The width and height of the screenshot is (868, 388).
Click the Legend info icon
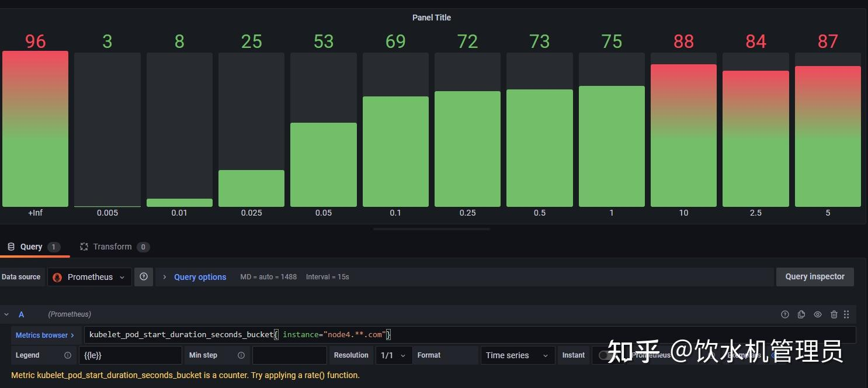68,355
